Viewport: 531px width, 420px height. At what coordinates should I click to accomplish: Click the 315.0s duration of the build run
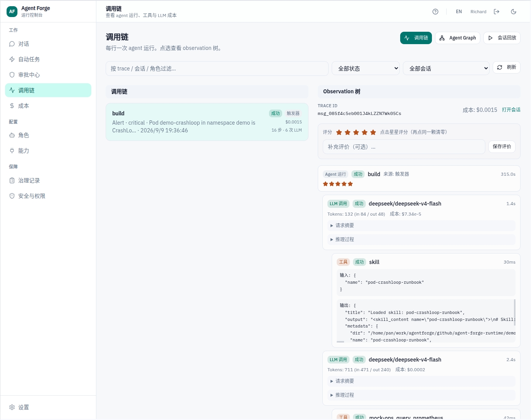(508, 174)
